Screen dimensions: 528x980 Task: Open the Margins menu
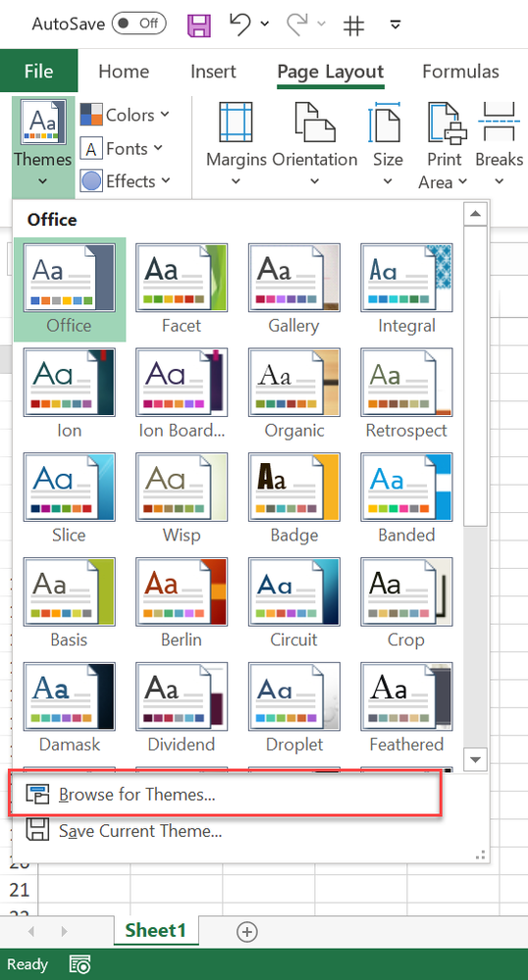pos(236,145)
